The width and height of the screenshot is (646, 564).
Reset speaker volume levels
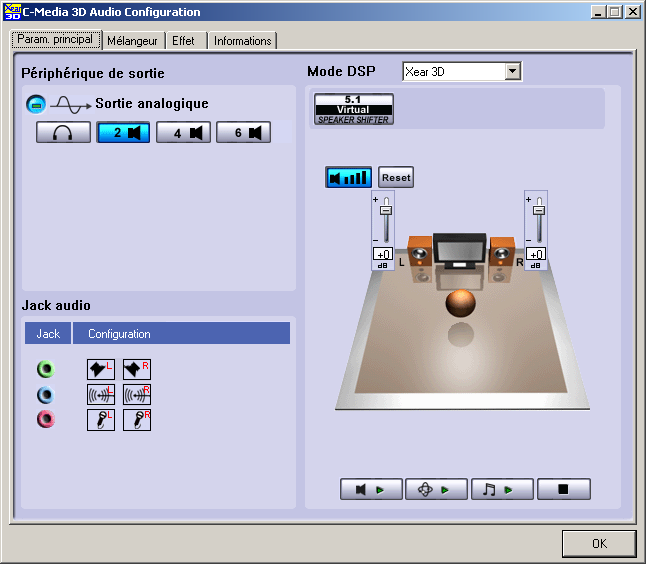point(396,177)
